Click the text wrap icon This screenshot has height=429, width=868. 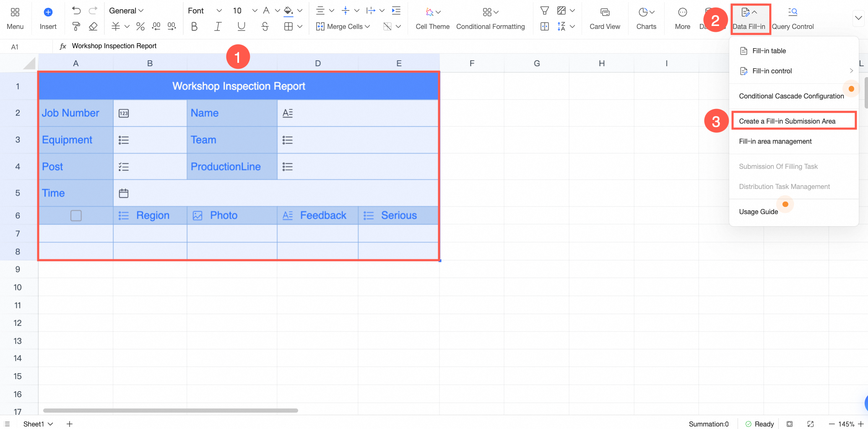(x=371, y=10)
